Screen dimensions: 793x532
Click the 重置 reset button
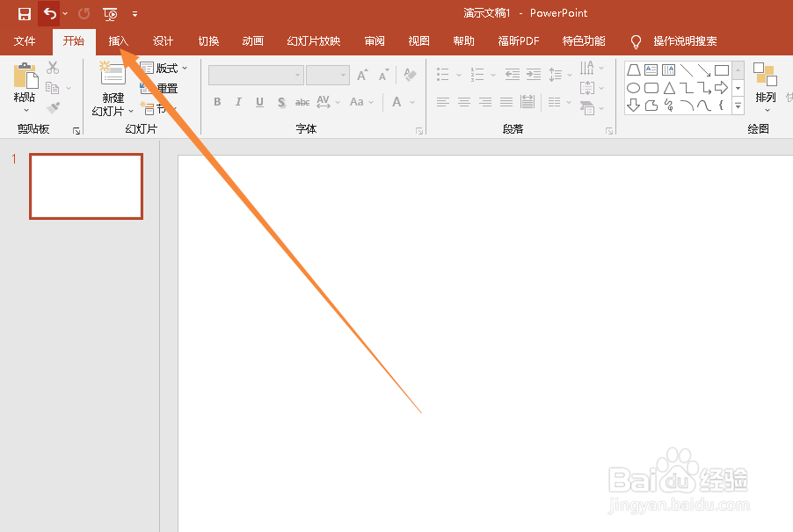tap(159, 88)
